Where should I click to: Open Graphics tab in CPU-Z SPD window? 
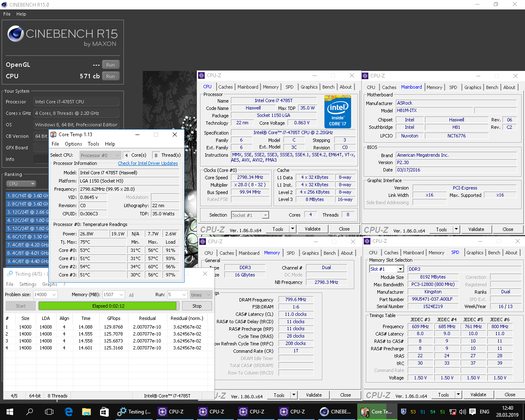475,253
